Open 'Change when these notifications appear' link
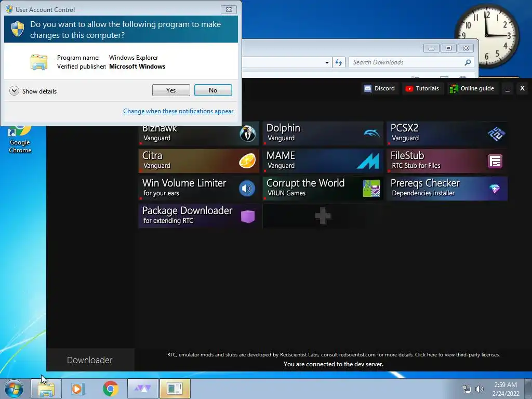Viewport: 532px width, 399px height. 178,111
